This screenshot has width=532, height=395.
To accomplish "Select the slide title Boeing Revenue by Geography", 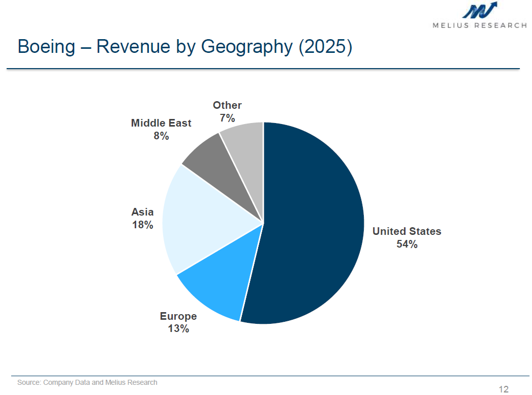I will [x=184, y=47].
